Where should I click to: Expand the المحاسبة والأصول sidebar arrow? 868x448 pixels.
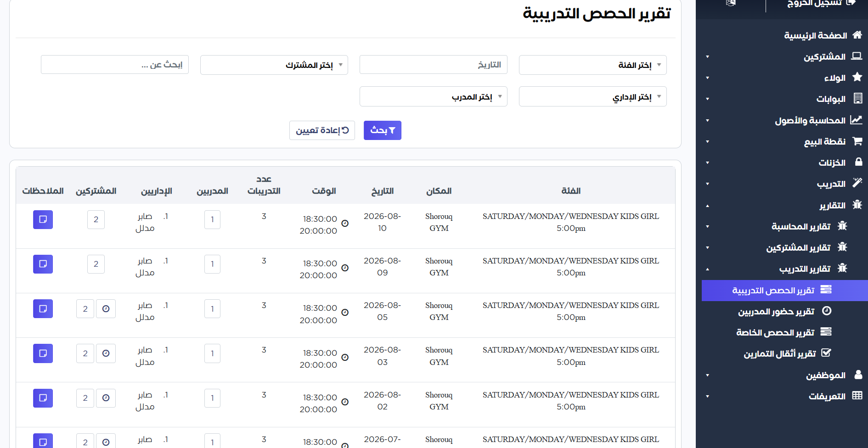707,121
